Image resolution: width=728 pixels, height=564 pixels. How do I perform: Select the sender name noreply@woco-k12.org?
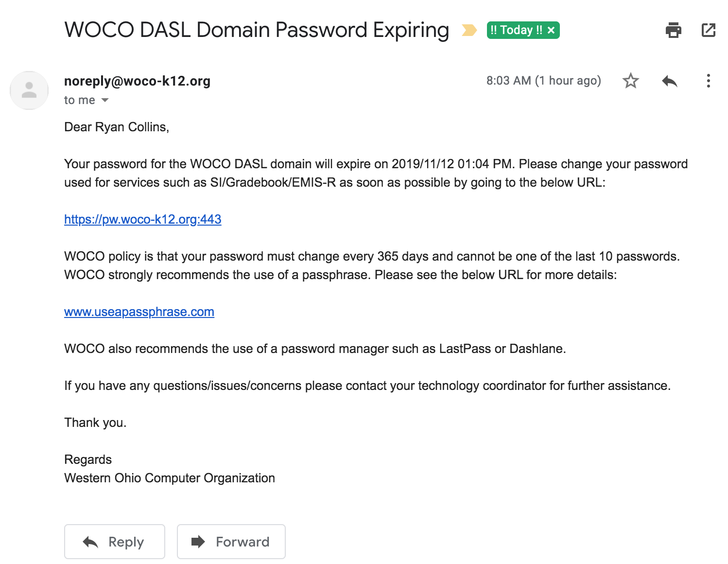[138, 81]
